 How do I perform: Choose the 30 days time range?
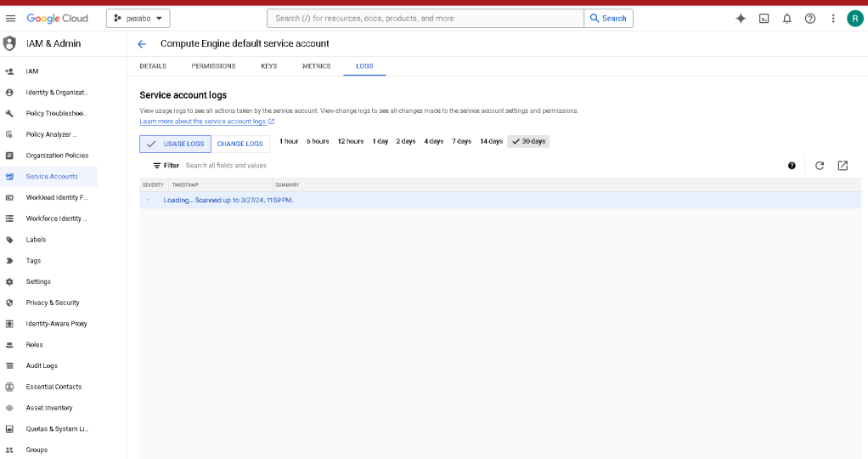coord(528,141)
